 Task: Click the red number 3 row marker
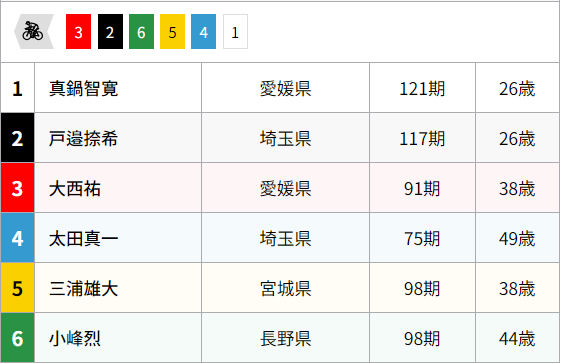click(18, 188)
